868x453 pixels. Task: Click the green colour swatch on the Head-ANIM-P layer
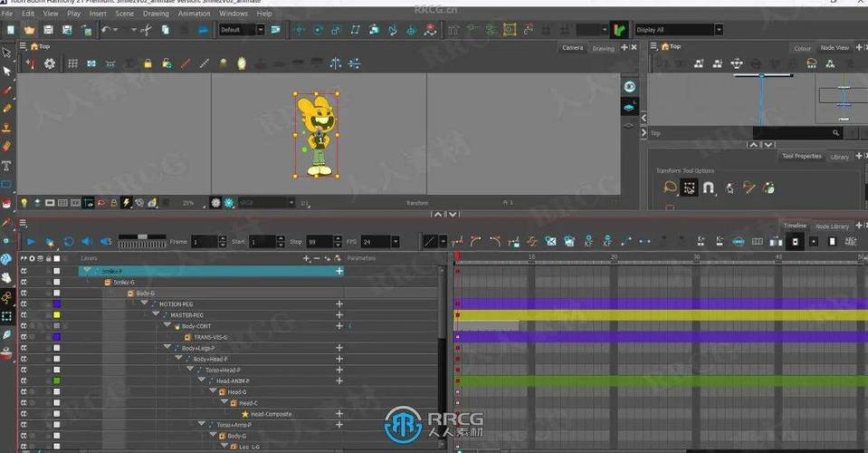pyautogui.click(x=56, y=381)
